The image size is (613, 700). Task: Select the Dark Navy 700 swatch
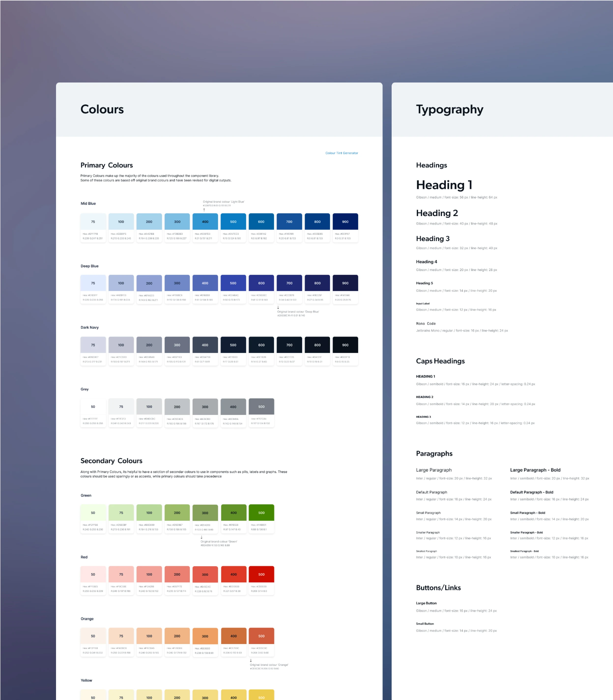coord(289,351)
